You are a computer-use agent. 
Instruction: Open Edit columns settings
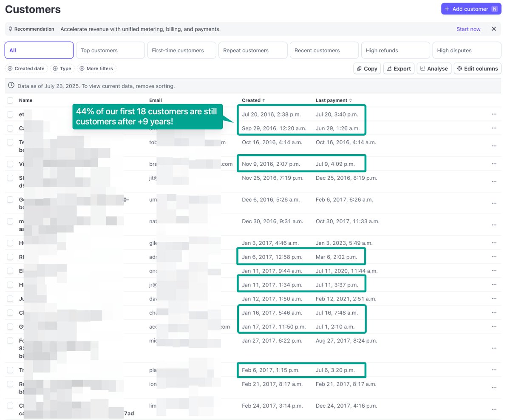[478, 68]
